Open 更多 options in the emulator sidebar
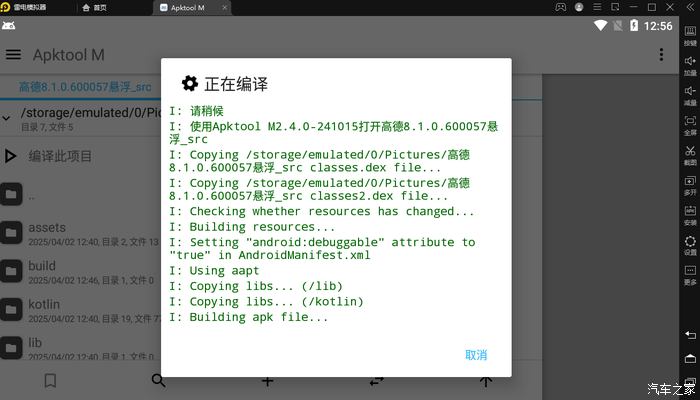The image size is (700, 400). tap(690, 272)
